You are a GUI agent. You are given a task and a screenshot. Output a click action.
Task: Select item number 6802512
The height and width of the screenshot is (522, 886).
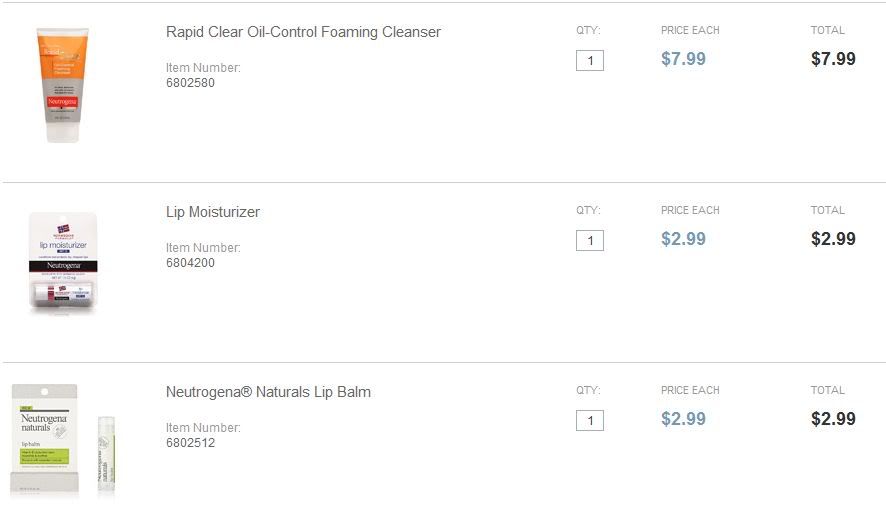[x=190, y=443]
